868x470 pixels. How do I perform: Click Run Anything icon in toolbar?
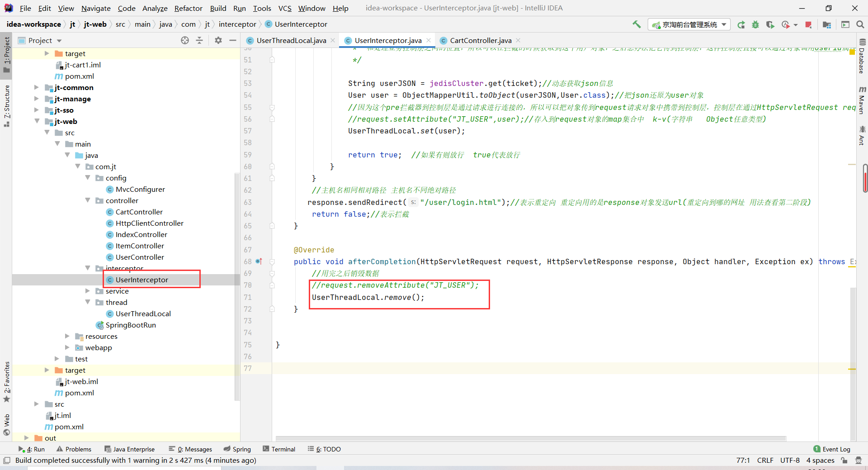point(845,24)
